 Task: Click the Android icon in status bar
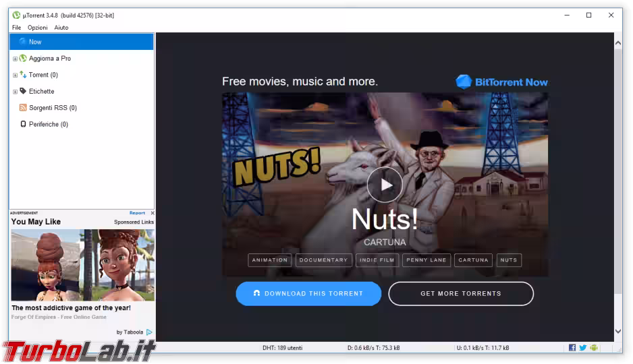point(593,347)
